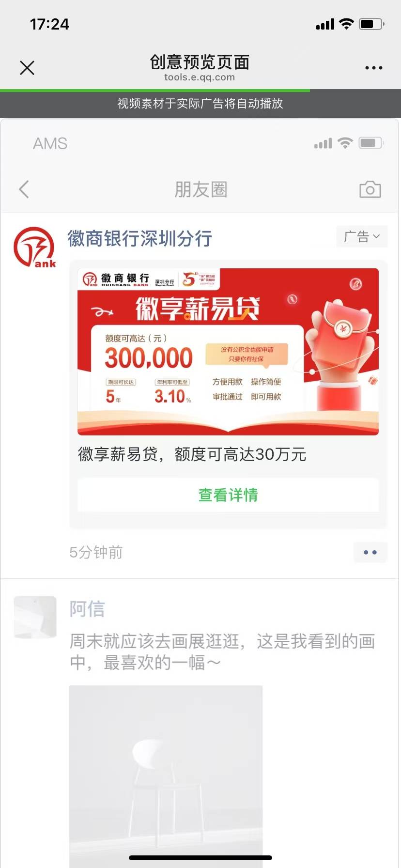Viewport: 401px width, 868px height.
Task: Tap the 5分钟前 timestamp
Action: (x=96, y=552)
